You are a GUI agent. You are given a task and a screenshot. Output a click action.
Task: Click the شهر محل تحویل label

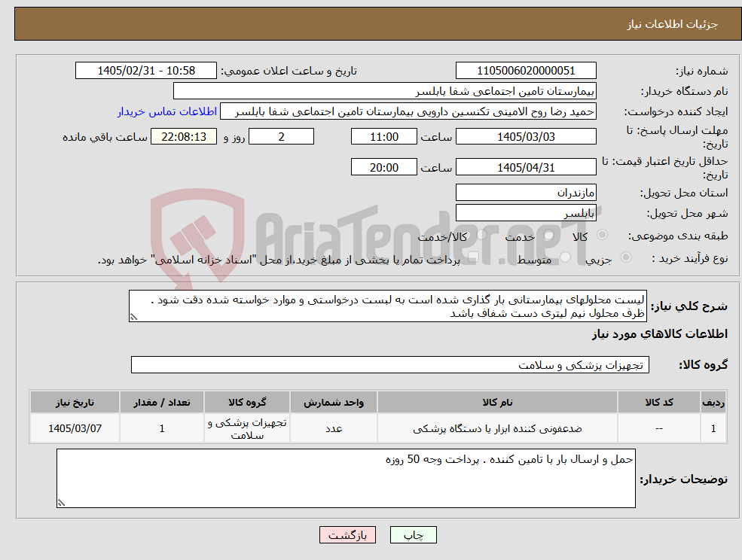coord(687,214)
